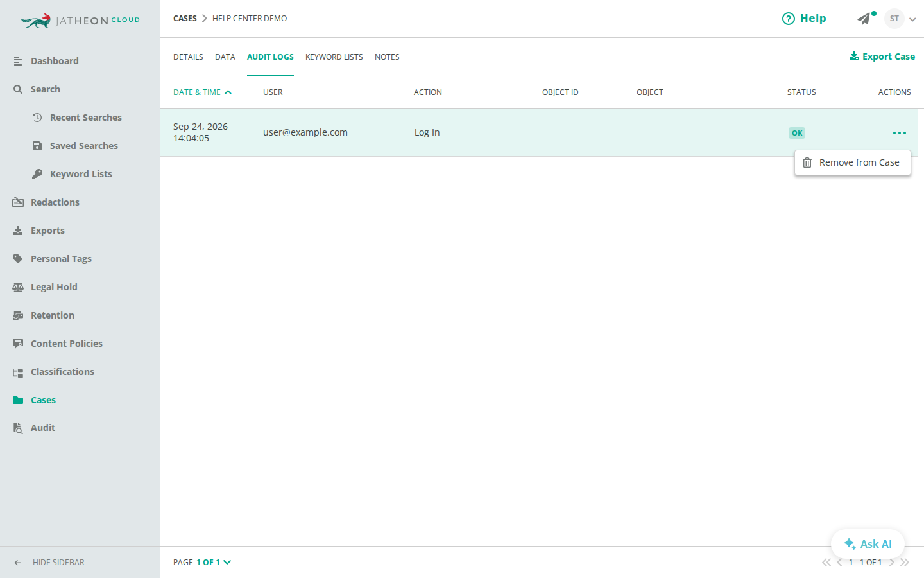Sort by Date & Time column

pyautogui.click(x=202, y=92)
